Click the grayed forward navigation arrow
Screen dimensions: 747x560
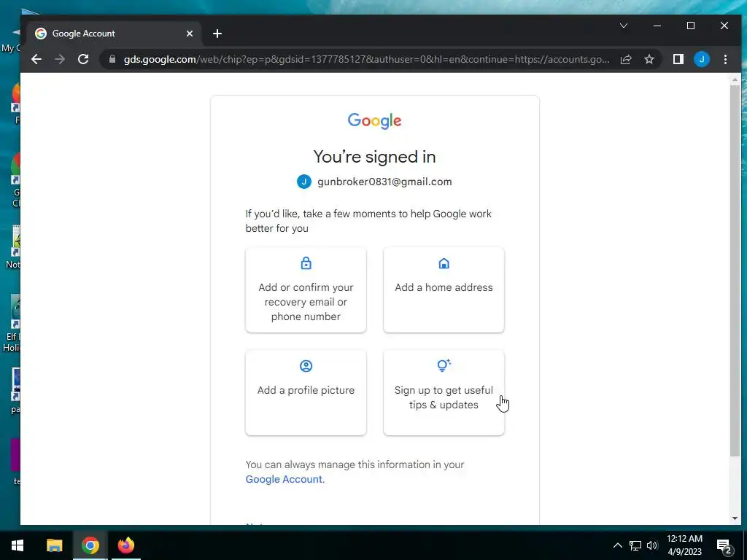point(60,59)
